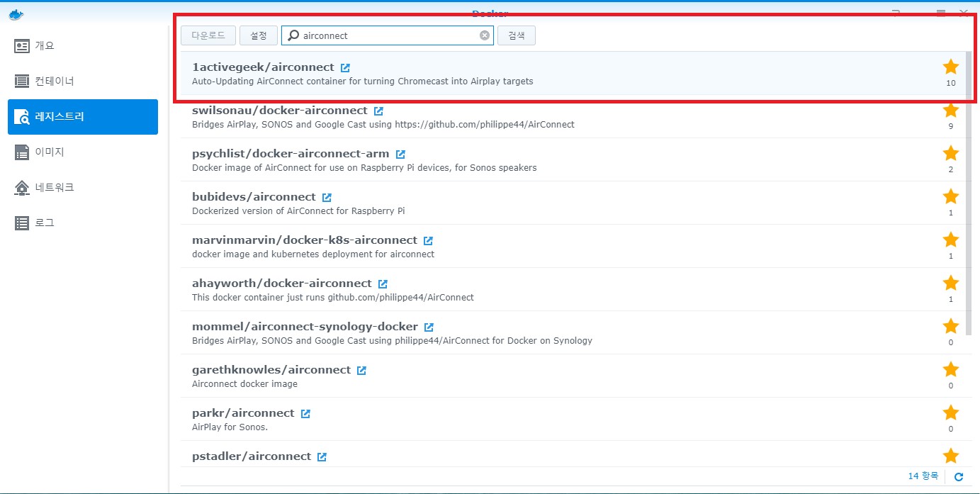
Task: Click 'AirPlay for Sonos.' description text
Action: [x=230, y=427]
